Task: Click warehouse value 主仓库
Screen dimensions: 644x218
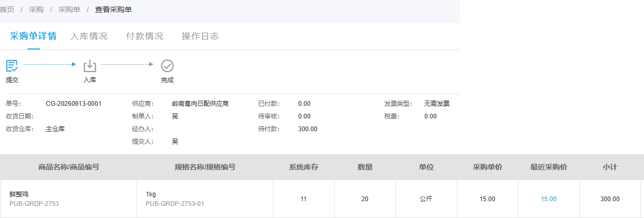Action: 55,128
